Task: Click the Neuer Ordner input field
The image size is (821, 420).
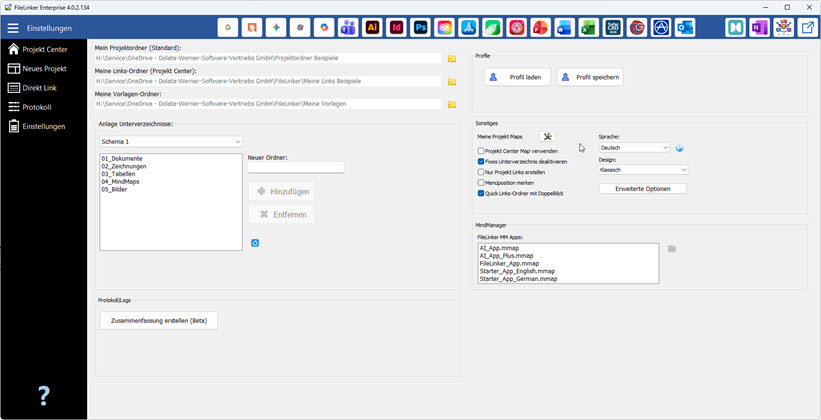Action: pyautogui.click(x=296, y=168)
